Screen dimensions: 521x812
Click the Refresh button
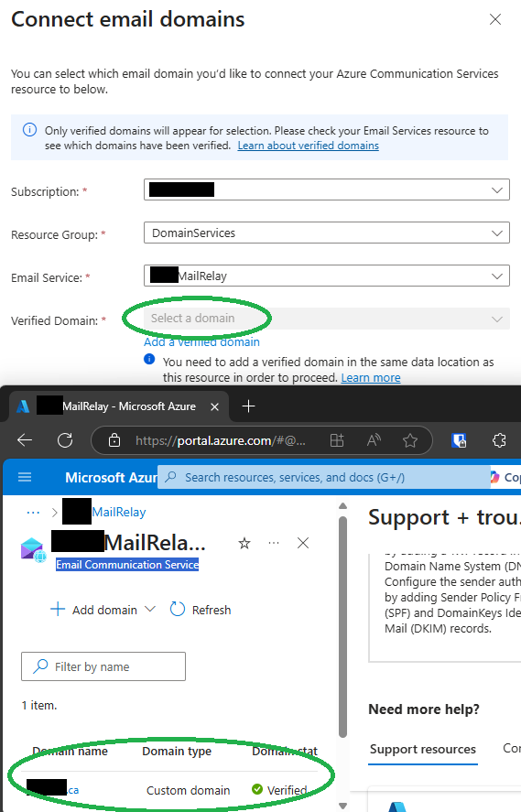point(201,610)
